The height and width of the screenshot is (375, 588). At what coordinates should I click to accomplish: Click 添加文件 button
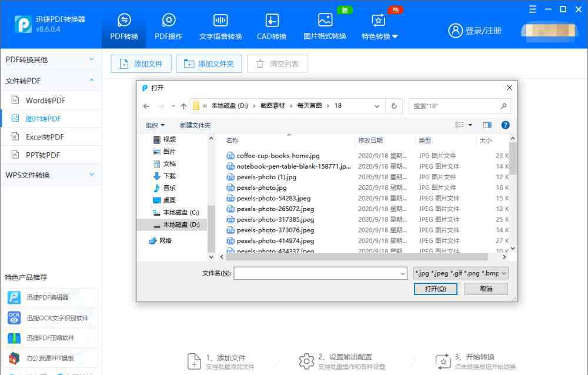(141, 63)
